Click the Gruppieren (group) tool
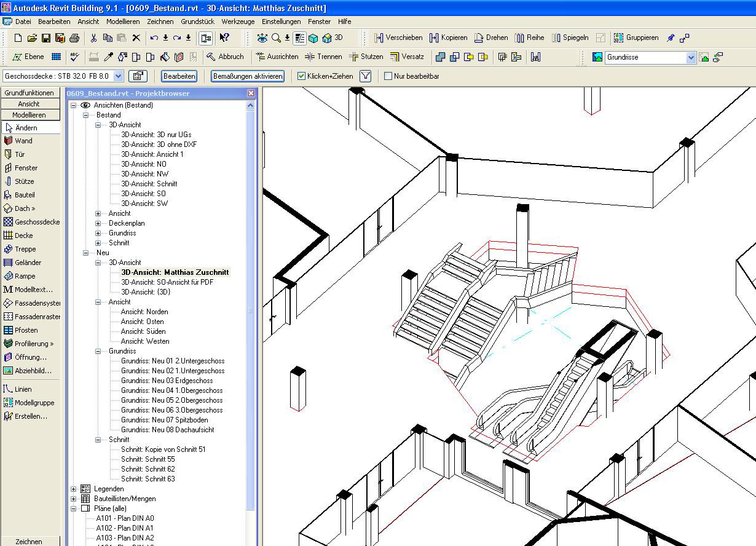This screenshot has width=756, height=546. pyautogui.click(x=636, y=38)
